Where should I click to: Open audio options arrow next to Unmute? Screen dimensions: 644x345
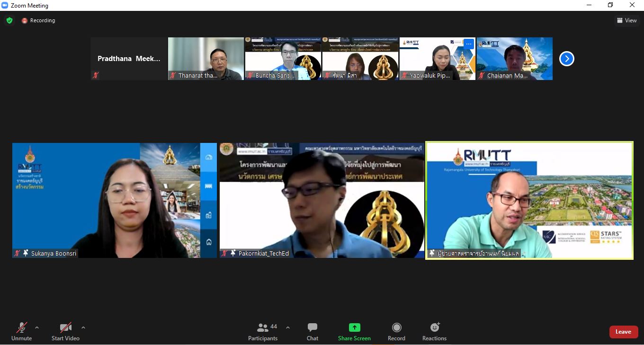pyautogui.click(x=37, y=327)
